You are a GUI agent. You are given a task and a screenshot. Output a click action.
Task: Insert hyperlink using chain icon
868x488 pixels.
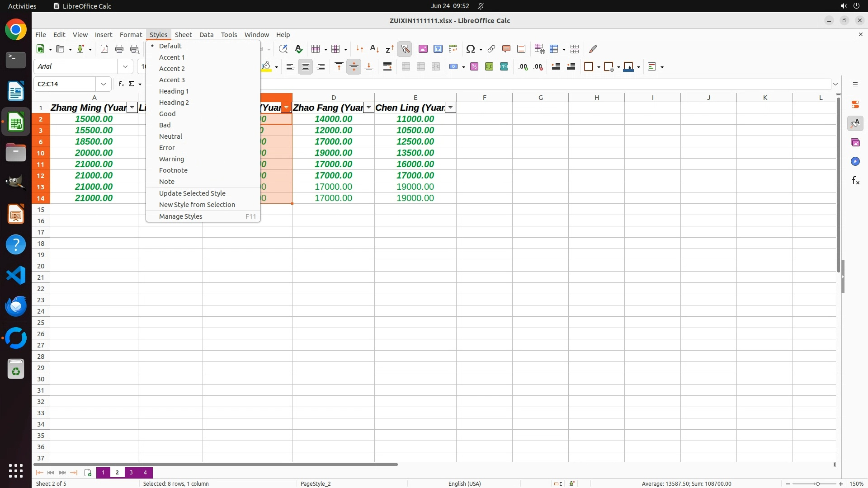tap(491, 49)
